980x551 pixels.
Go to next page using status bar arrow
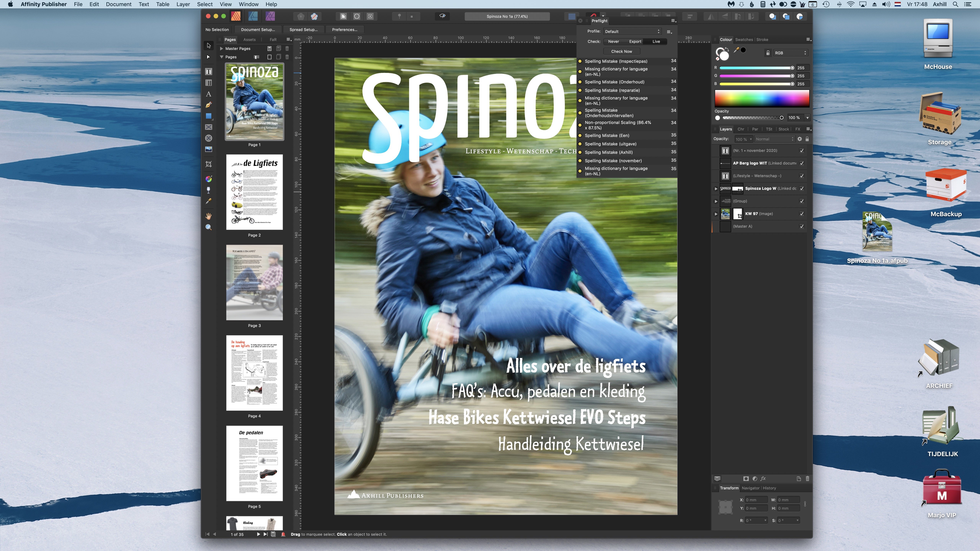click(258, 534)
